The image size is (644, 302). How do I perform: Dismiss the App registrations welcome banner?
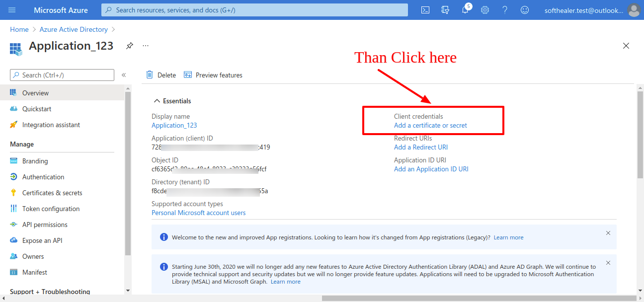(x=608, y=233)
